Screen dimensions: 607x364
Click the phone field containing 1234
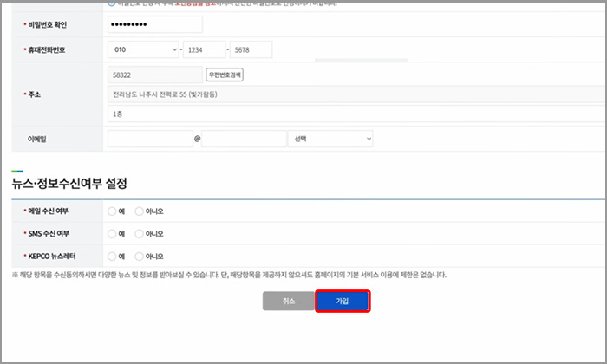[204, 49]
